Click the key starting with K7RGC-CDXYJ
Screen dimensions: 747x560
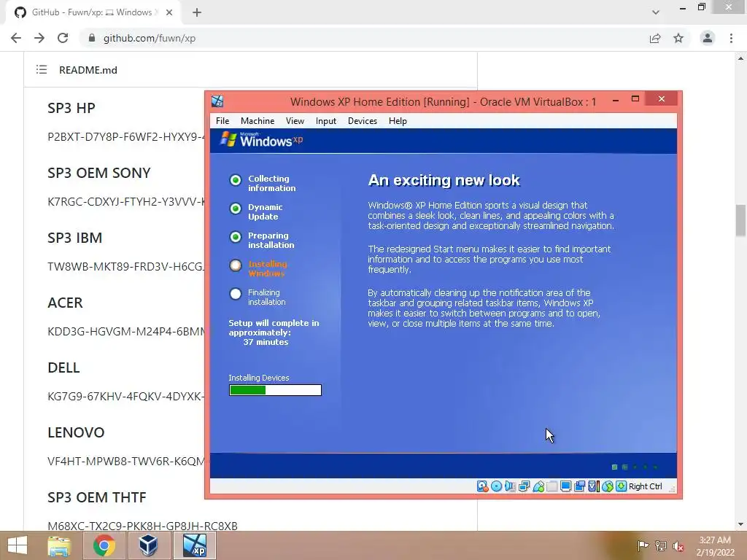[x=125, y=201]
